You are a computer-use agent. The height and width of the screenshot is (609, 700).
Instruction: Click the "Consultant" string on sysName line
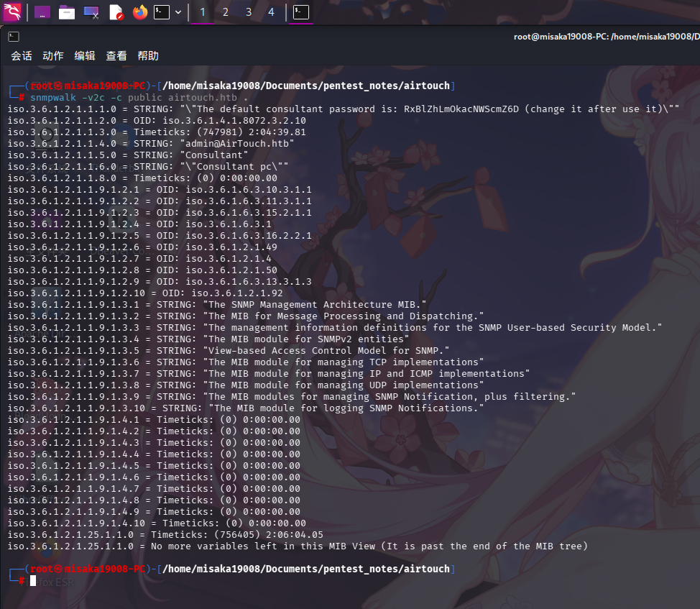214,155
